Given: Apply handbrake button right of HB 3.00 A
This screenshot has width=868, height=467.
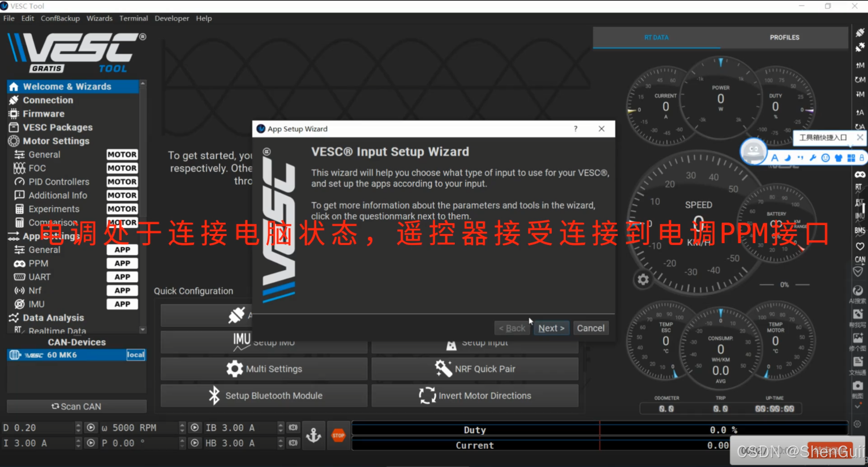Looking at the screenshot, I should (x=293, y=443).
